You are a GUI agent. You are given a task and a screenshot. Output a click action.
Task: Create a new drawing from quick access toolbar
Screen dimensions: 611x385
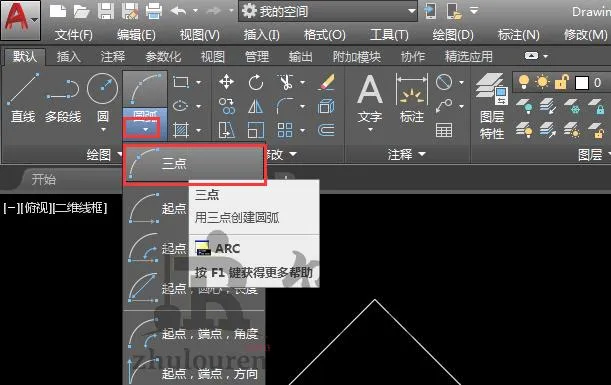pyautogui.click(x=58, y=11)
